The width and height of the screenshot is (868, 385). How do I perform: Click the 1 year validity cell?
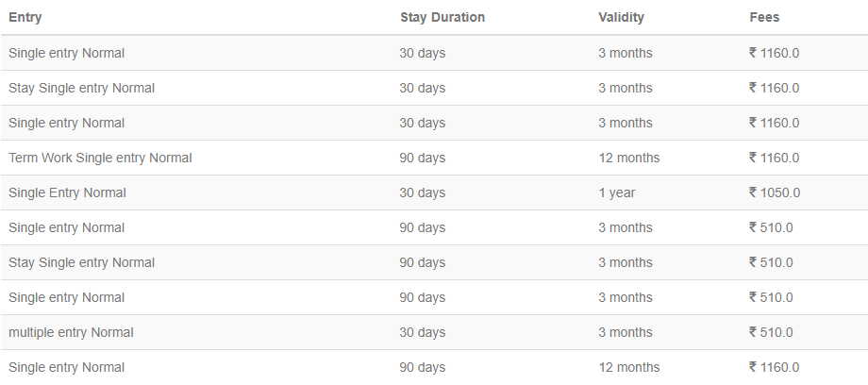[x=617, y=192]
